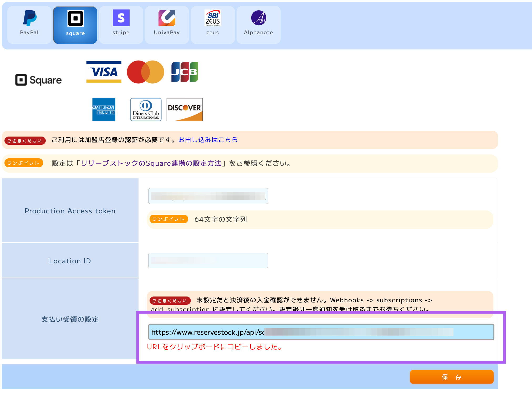Click the JCB card logo
532x402 pixels.
tap(185, 72)
